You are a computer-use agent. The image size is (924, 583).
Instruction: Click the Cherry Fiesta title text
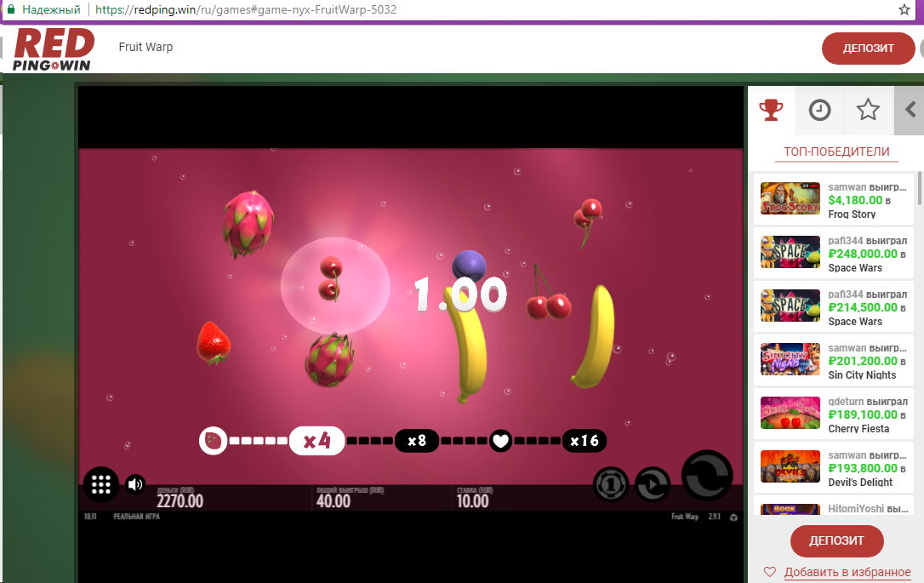pyautogui.click(x=858, y=429)
